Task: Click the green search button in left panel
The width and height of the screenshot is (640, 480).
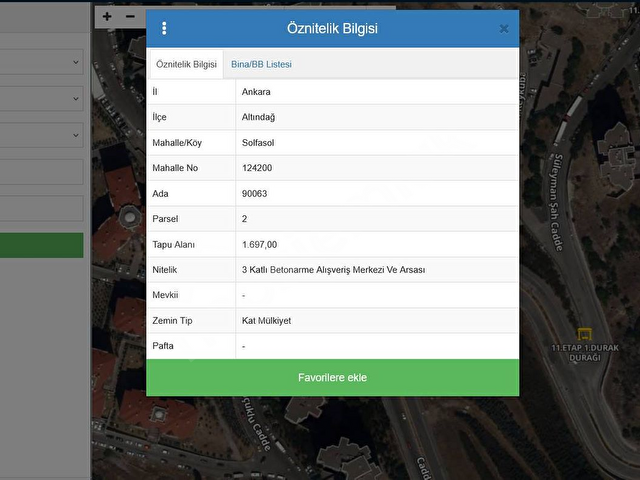Action: click(41, 245)
